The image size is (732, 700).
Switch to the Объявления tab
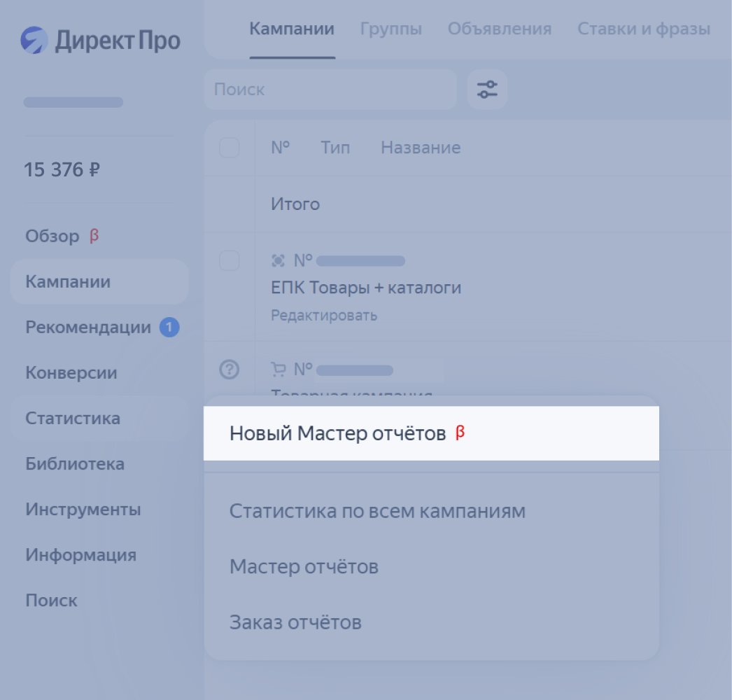[x=500, y=29]
